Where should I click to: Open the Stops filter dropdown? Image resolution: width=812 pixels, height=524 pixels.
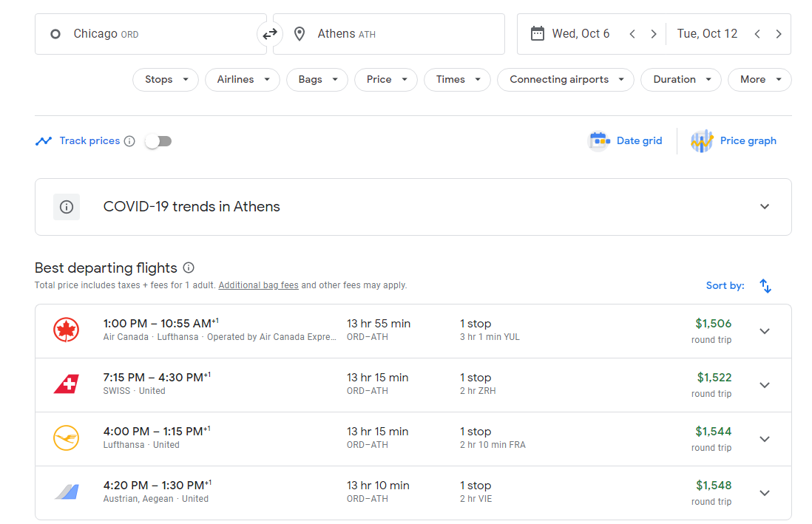pos(166,80)
